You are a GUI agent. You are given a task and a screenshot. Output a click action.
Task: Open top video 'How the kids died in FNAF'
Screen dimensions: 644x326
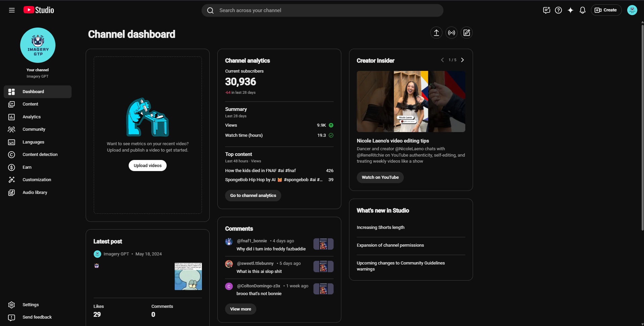pos(260,171)
